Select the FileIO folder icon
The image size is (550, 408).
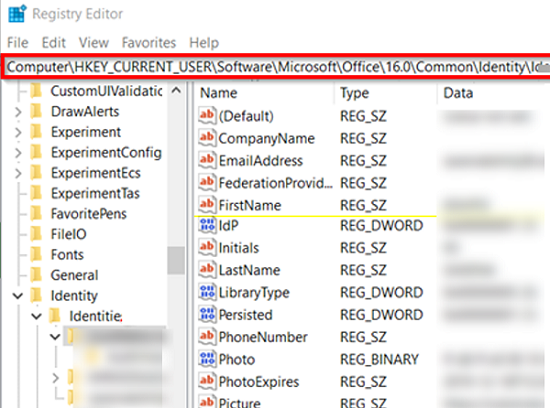pos(36,234)
